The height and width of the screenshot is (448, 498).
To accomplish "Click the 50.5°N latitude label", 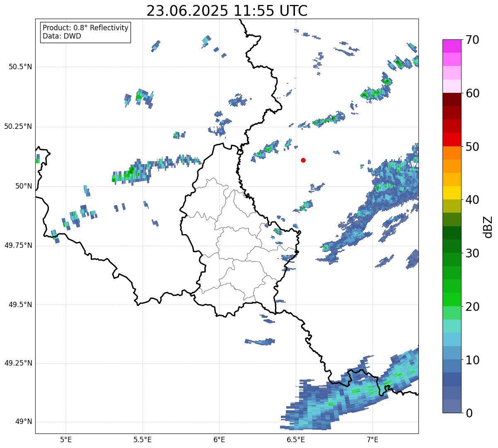I will [20, 67].
